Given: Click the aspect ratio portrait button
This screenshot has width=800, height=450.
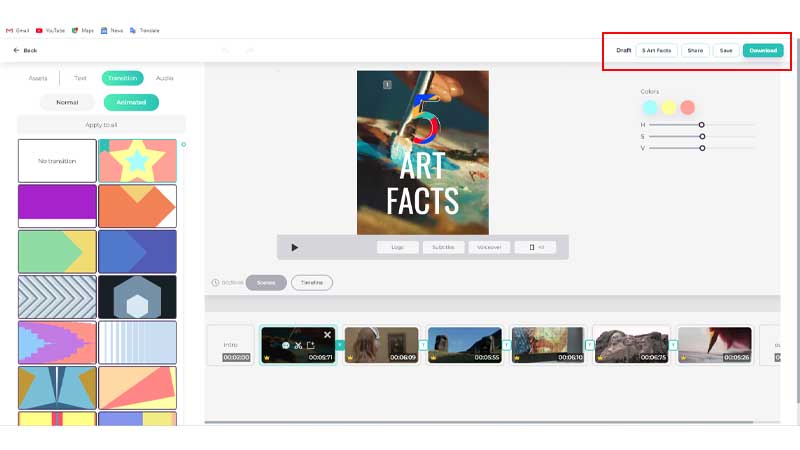Looking at the screenshot, I should coord(535,247).
